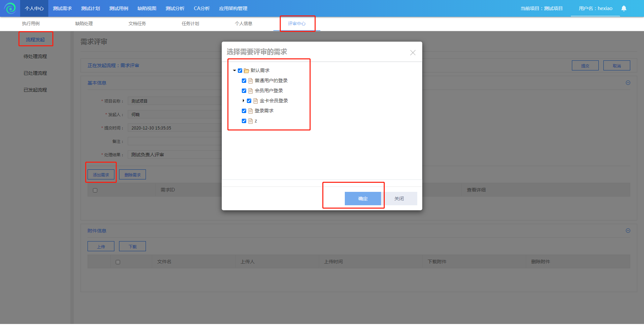Open the notification bell
This screenshot has height=325, width=644.
coord(624,8)
